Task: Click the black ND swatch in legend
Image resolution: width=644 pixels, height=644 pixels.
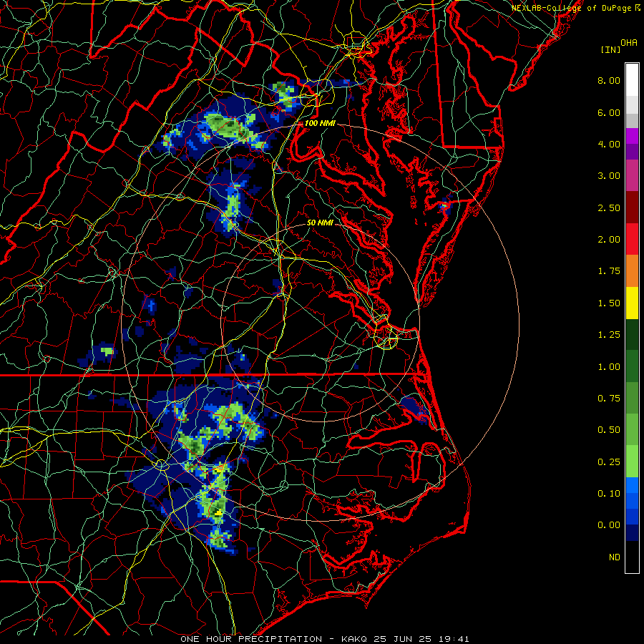Action: 632,557
